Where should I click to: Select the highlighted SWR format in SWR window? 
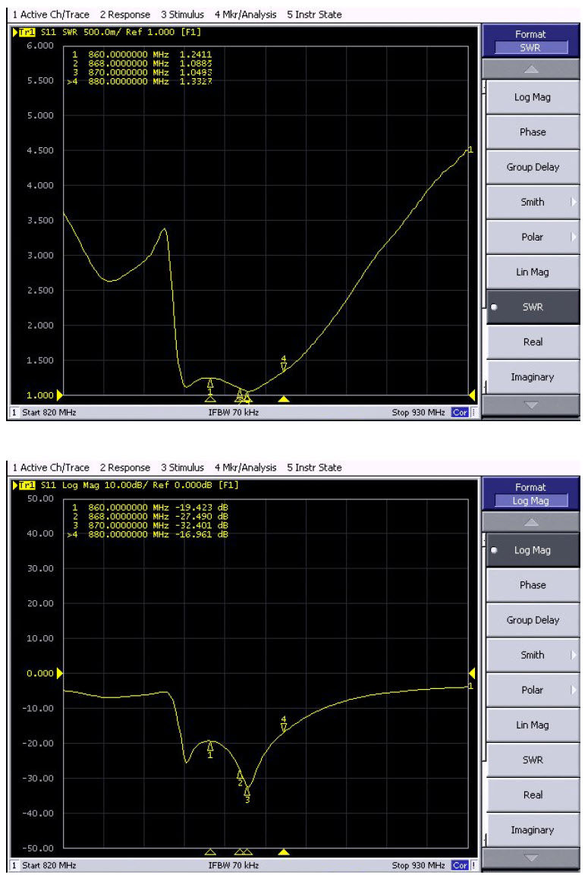point(532,307)
